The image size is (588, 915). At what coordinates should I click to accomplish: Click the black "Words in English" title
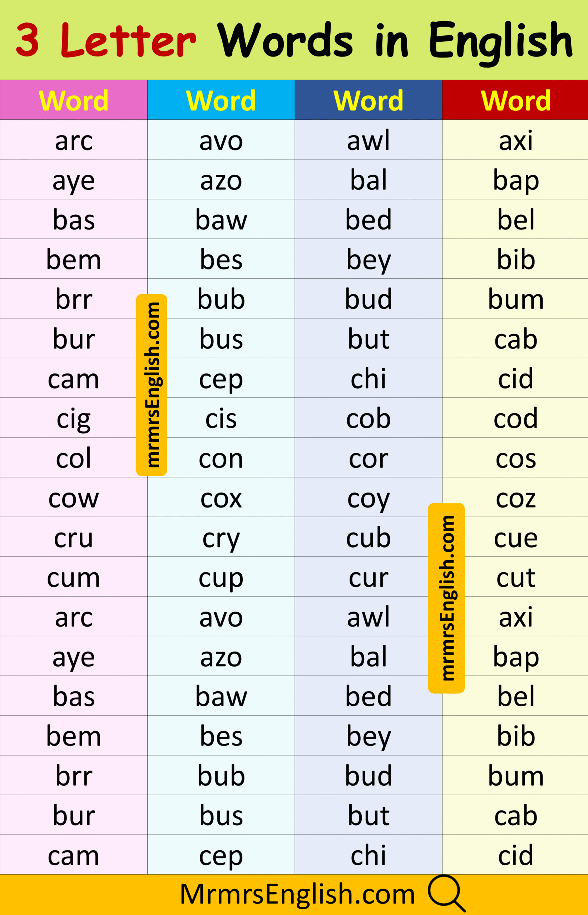coord(394,40)
